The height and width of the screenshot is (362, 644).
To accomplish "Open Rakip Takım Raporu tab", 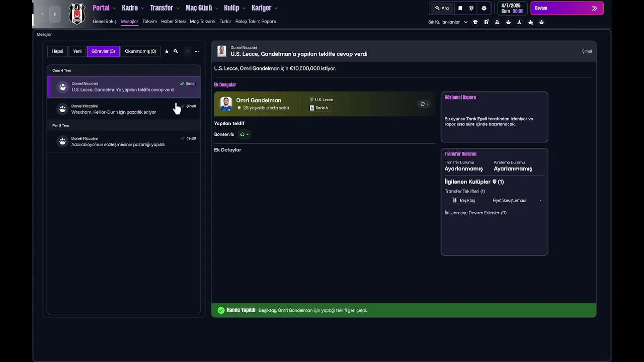I will (x=256, y=22).
